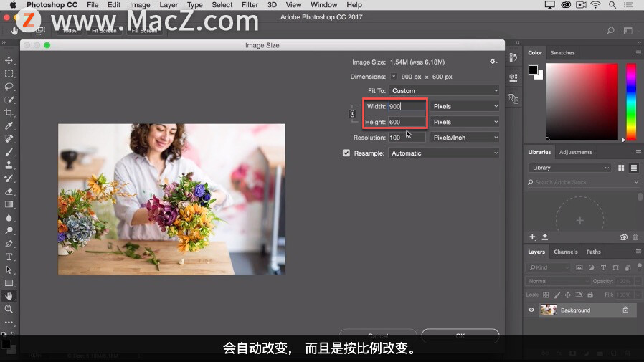Click the Wi-Fi icon in menu bar

[x=595, y=5]
